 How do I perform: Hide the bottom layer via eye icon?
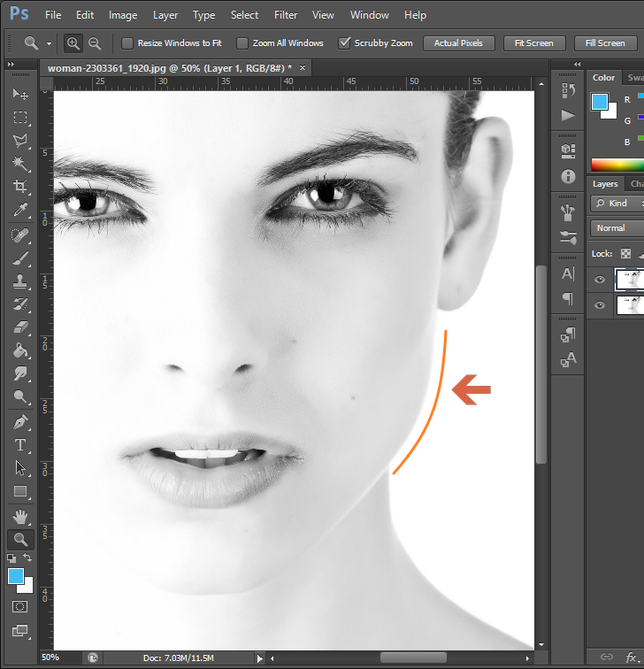point(600,305)
